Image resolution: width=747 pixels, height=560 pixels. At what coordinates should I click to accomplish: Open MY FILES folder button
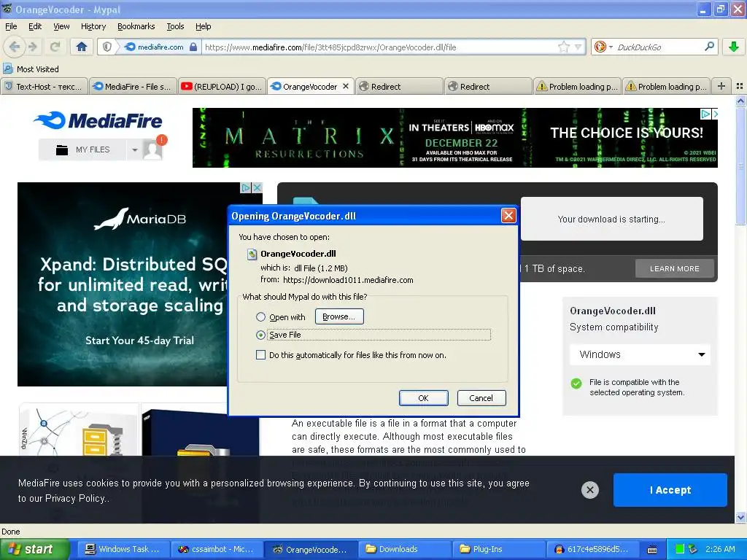(x=82, y=149)
